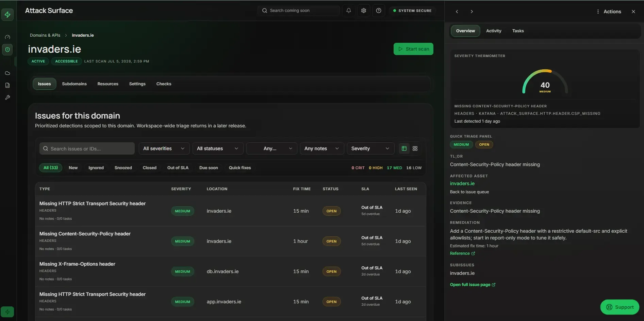Viewport: 644px width, 321px height.
Task: Open the dashboard gauge sidebar icon
Action: 7,37
